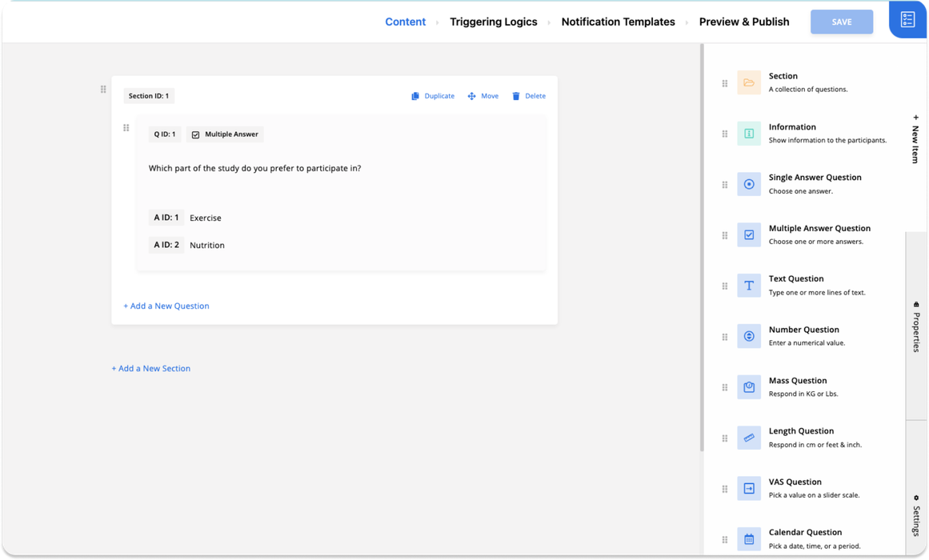
Task: Select the Calendar Question icon
Action: pyautogui.click(x=749, y=538)
